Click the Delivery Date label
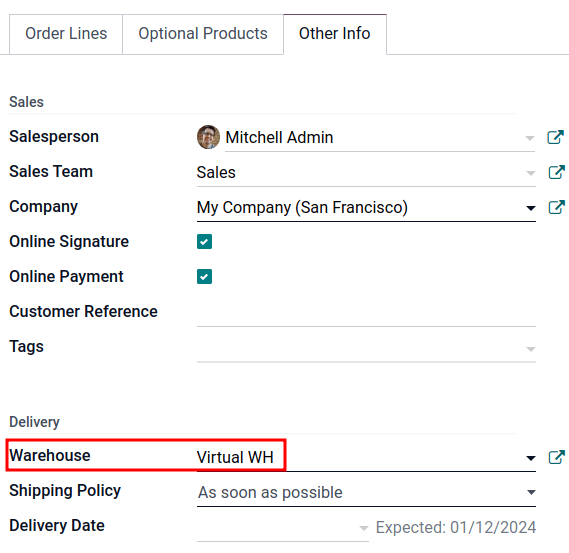Screen dimensions: 569x553 pos(57,525)
